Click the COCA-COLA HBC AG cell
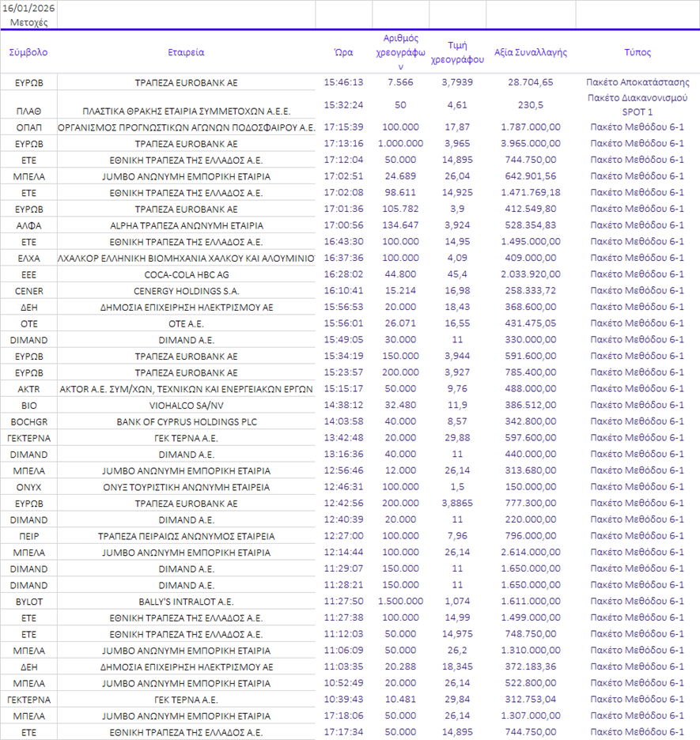 click(186, 274)
